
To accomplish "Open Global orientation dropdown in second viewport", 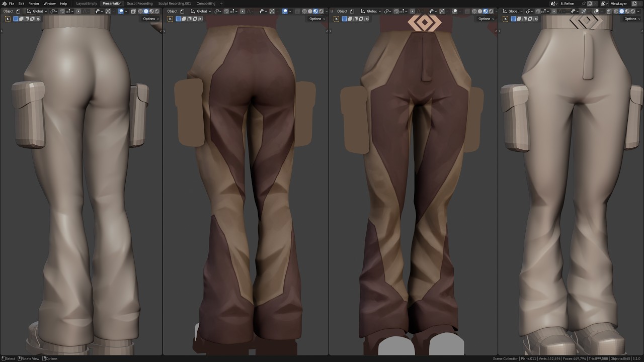I will (201, 11).
